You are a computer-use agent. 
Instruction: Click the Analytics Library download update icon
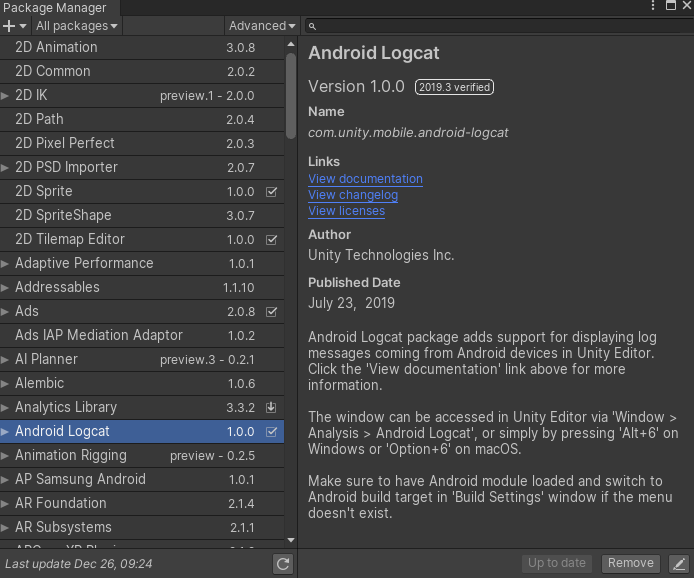tap(271, 408)
